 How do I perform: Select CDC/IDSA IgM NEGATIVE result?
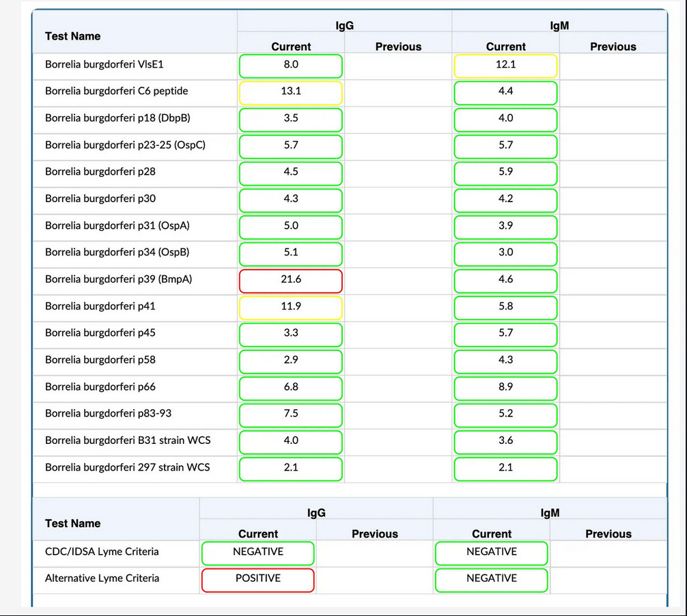click(x=492, y=553)
